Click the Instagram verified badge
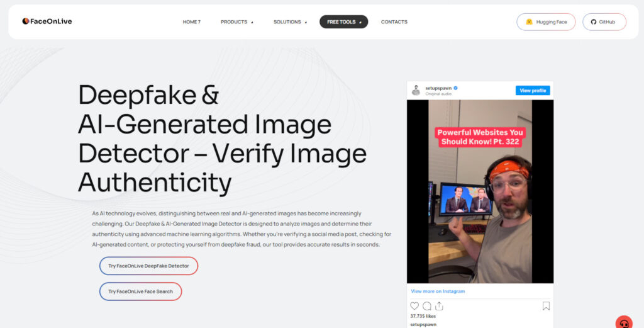The image size is (644, 328). pos(455,88)
